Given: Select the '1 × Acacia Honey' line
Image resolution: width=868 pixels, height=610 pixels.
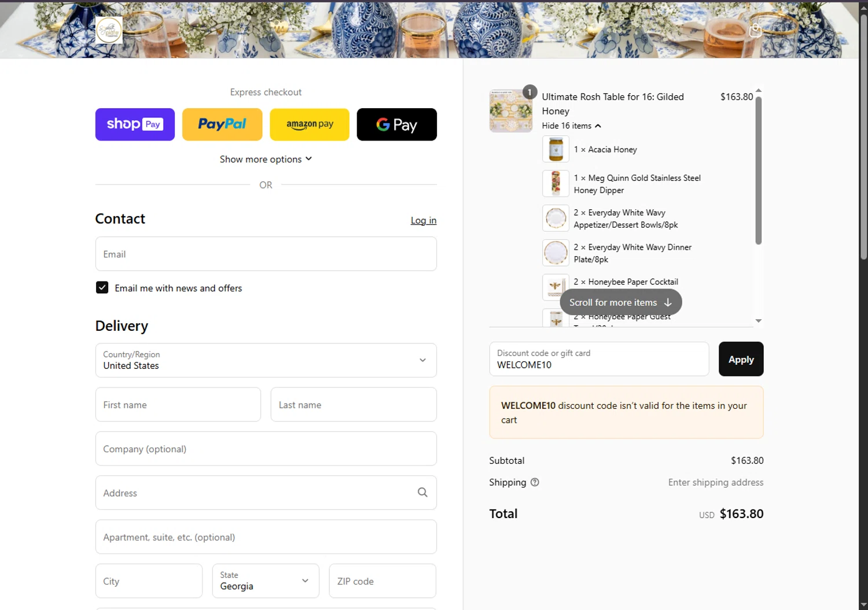Looking at the screenshot, I should (605, 149).
